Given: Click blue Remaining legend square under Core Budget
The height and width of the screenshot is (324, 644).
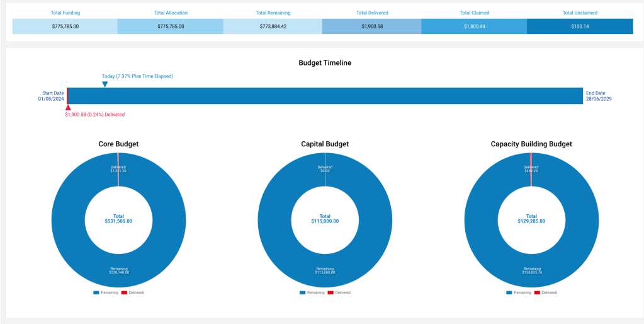Looking at the screenshot, I should (x=96, y=292).
